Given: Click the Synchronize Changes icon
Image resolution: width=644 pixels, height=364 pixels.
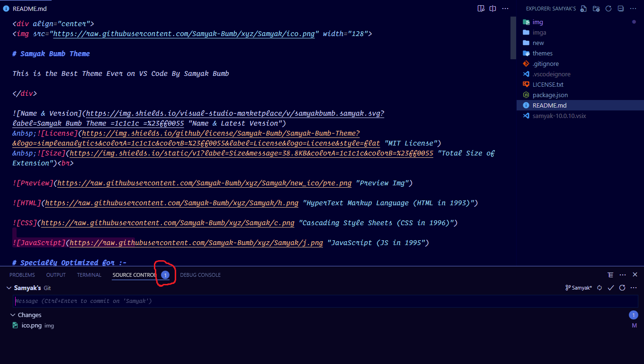Looking at the screenshot, I should coord(599,288).
